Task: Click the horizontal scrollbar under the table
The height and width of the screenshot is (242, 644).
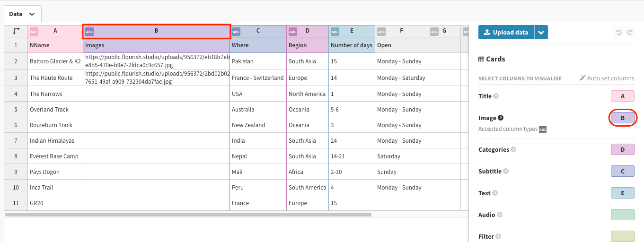Action: click(x=188, y=215)
